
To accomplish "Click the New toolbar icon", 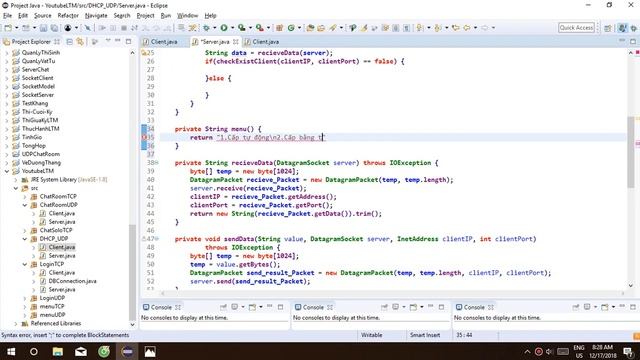I will point(8,28).
